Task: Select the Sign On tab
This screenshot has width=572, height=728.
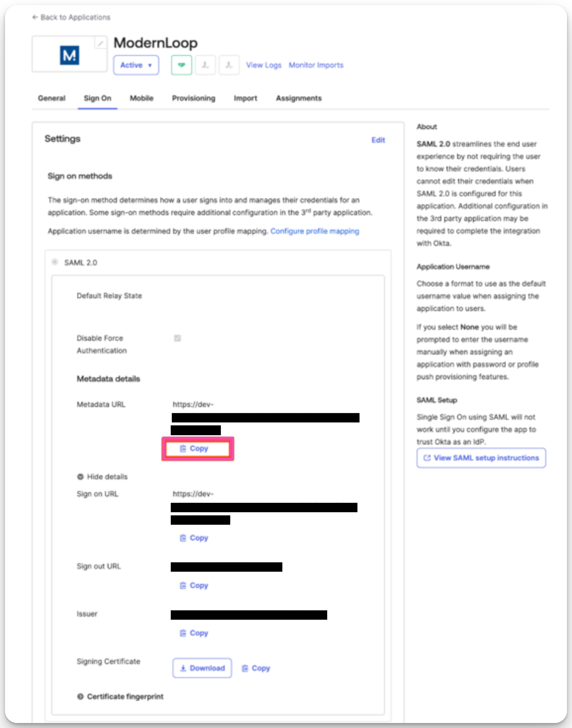Action: coord(97,98)
